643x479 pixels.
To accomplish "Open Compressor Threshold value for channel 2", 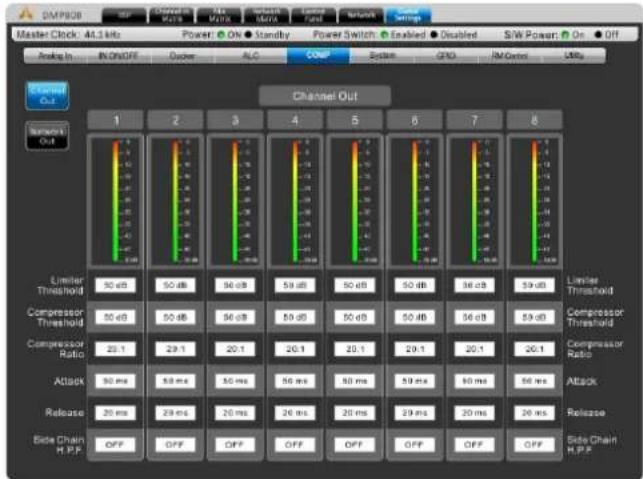I will pos(175,317).
